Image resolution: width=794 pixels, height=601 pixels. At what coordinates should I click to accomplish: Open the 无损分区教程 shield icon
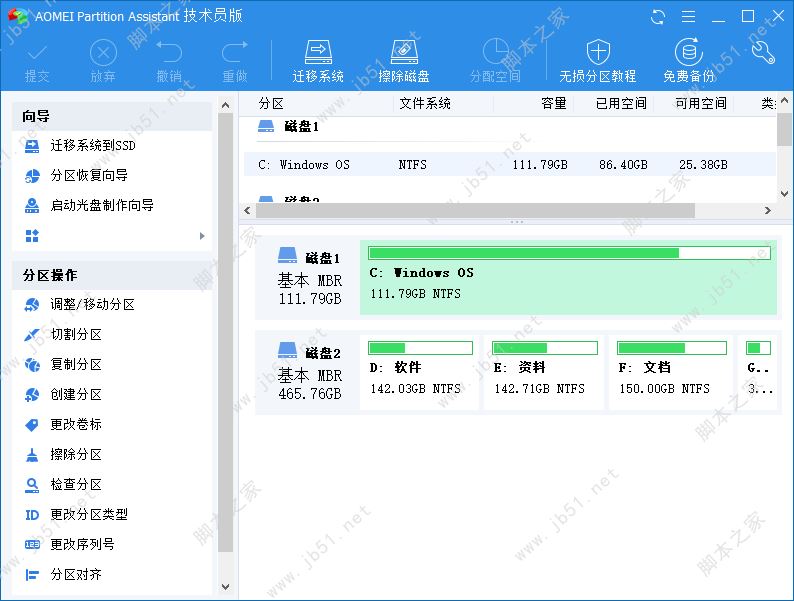pyautogui.click(x=598, y=52)
